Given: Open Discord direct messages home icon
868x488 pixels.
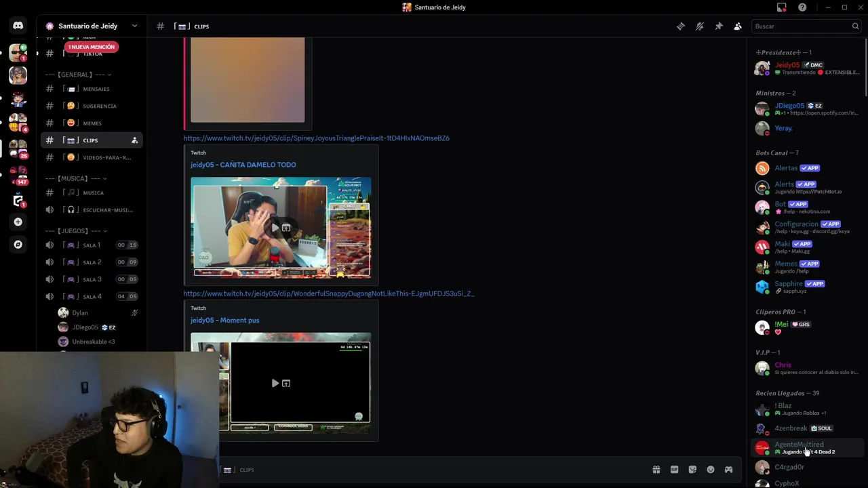Looking at the screenshot, I should tap(18, 26).
